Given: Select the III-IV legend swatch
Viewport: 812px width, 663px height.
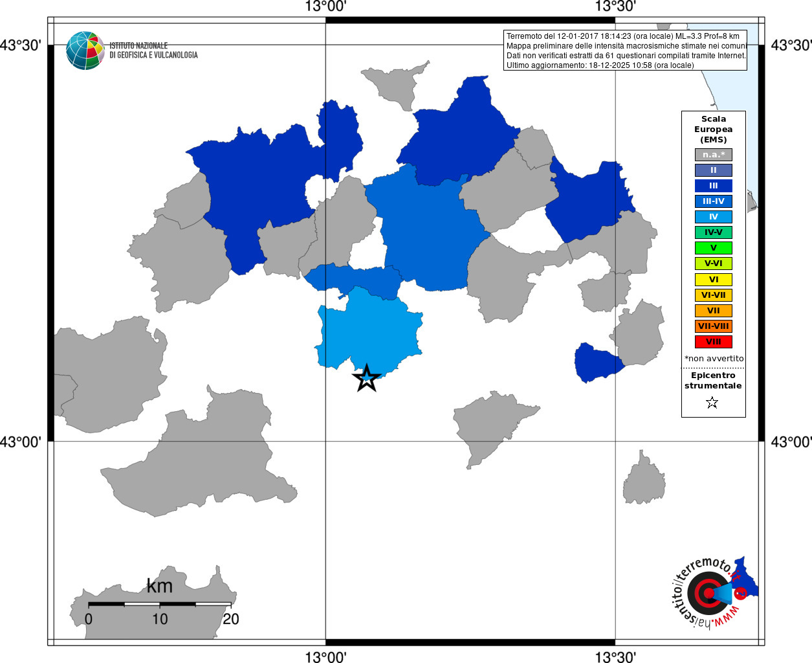Looking at the screenshot, I should click(714, 201).
